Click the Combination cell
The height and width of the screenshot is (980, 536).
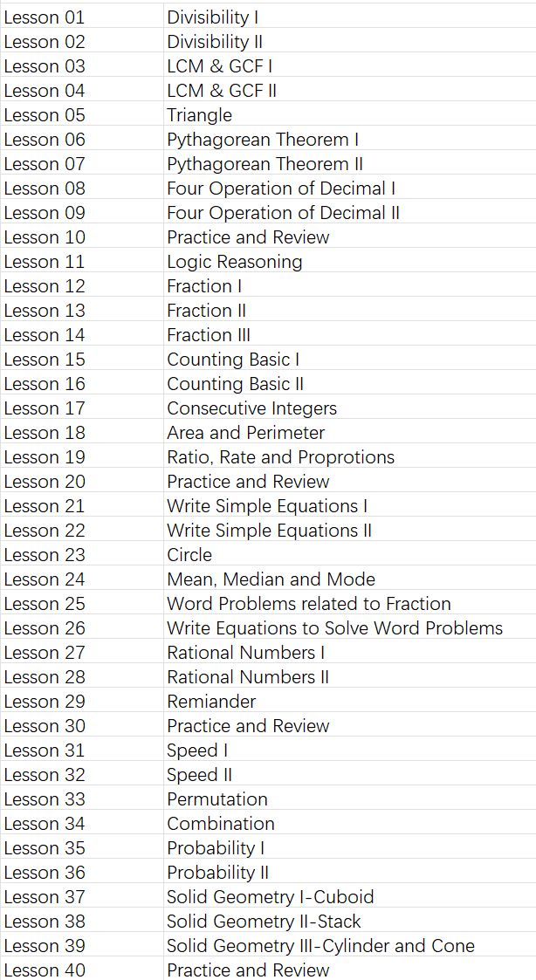point(349,823)
